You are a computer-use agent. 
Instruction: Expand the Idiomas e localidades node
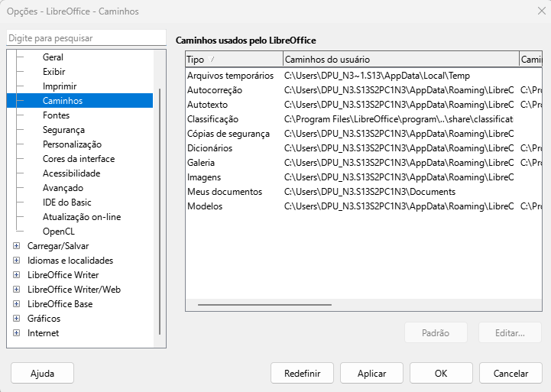pyautogui.click(x=16, y=261)
